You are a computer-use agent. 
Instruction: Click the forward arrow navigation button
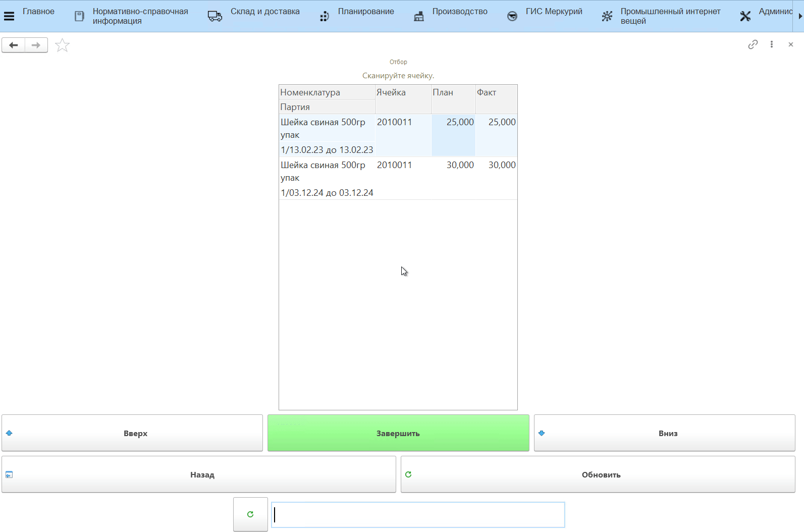coord(36,45)
